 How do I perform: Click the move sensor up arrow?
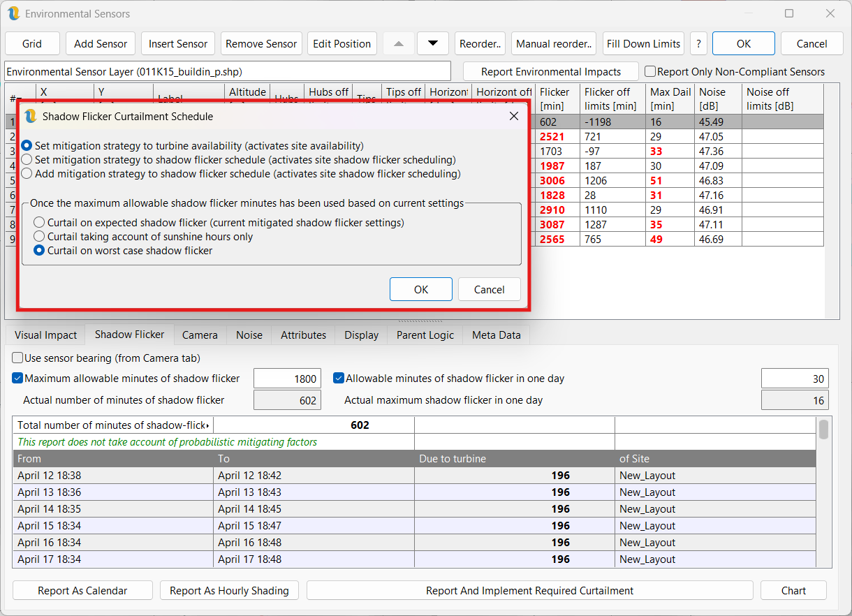click(399, 43)
